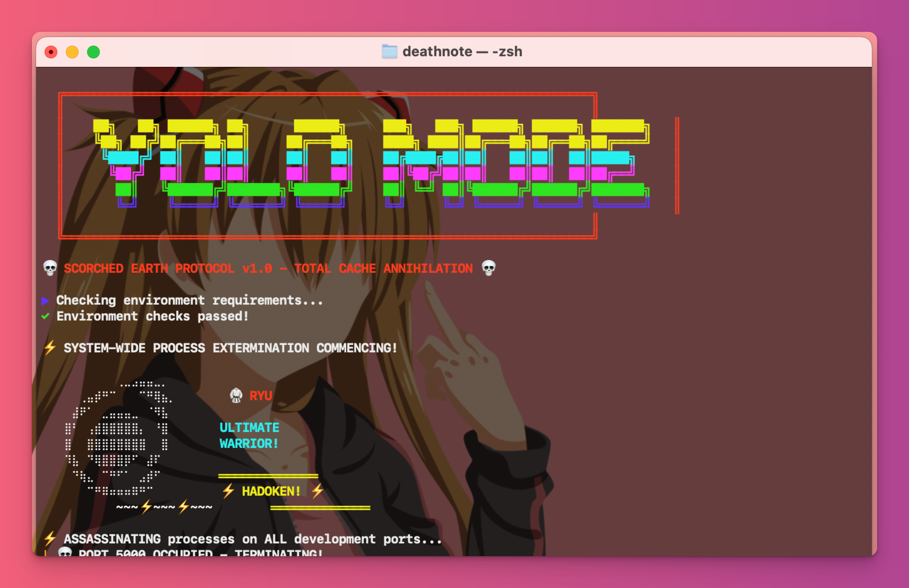Screen dimensions: 909x588
Task: Click the ULTIMATE WARRIOR! cyan text
Action: coord(249,436)
